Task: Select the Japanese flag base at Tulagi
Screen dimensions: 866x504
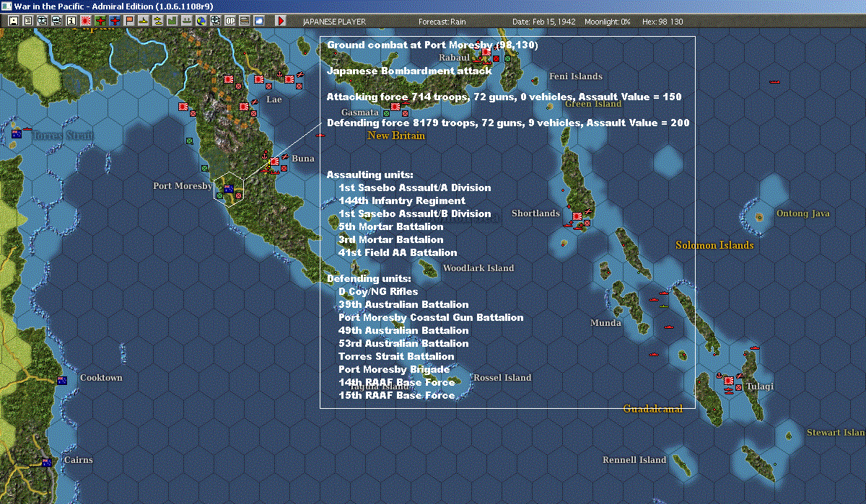Action: click(728, 380)
